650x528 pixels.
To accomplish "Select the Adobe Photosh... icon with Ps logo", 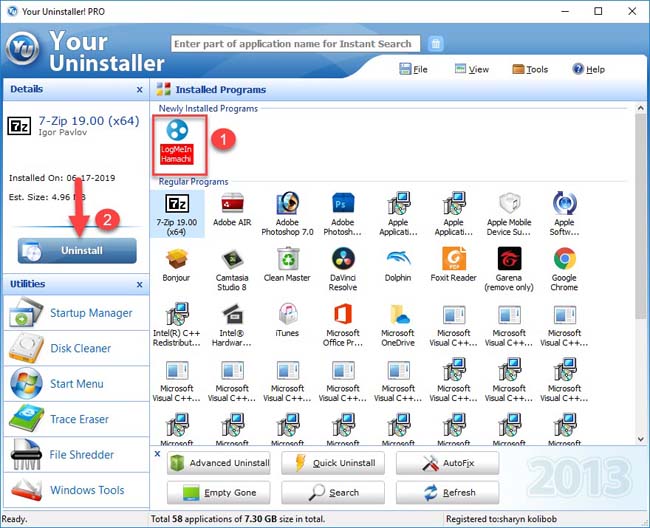I will (343, 214).
